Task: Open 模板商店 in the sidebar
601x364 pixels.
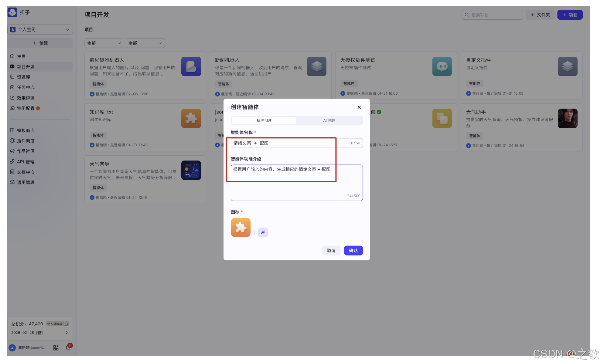Action: 25,130
